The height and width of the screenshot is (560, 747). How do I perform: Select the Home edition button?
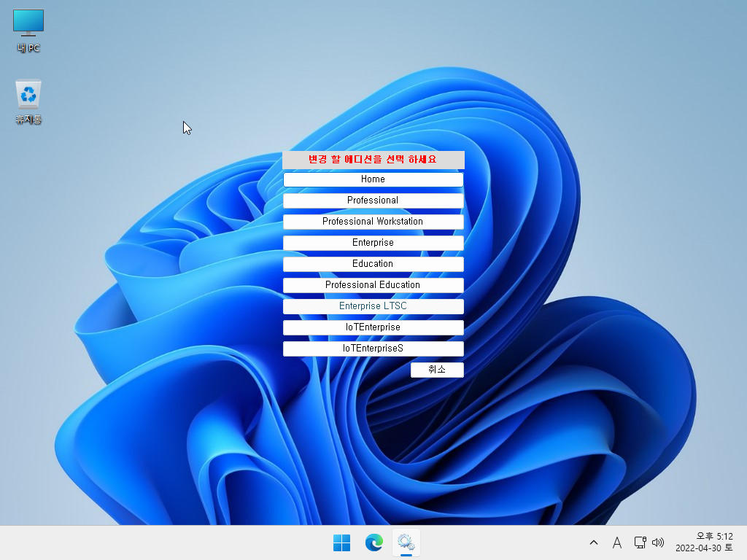tap(373, 179)
